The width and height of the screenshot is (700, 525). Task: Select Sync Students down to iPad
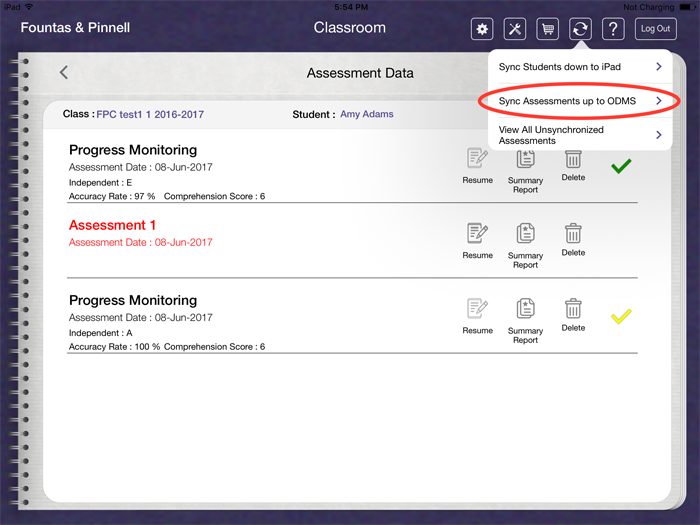[580, 67]
